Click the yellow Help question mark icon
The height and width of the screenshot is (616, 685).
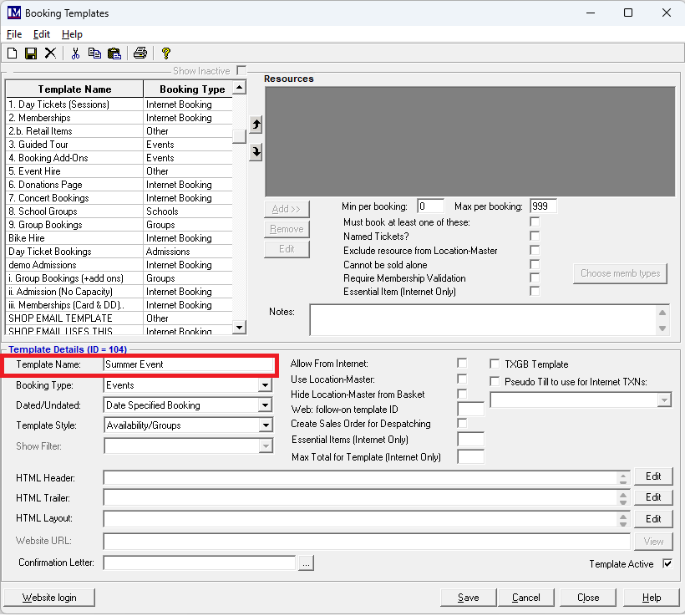click(166, 53)
